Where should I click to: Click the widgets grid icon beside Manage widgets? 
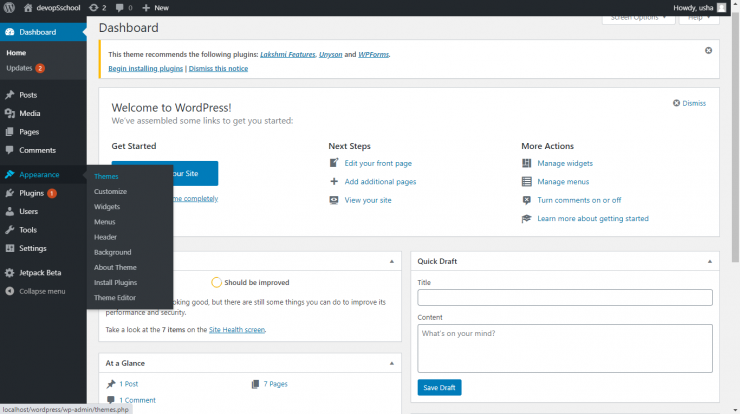[526, 163]
